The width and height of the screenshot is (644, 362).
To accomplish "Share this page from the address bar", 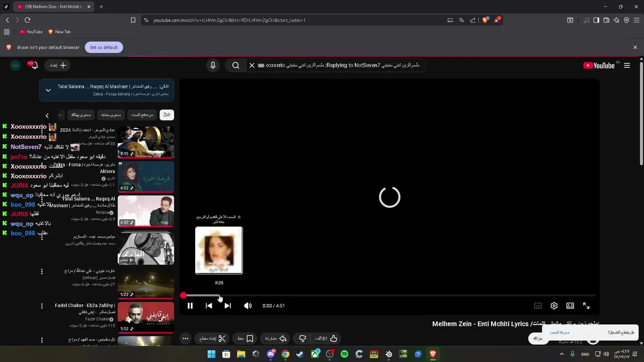I will coord(473,20).
